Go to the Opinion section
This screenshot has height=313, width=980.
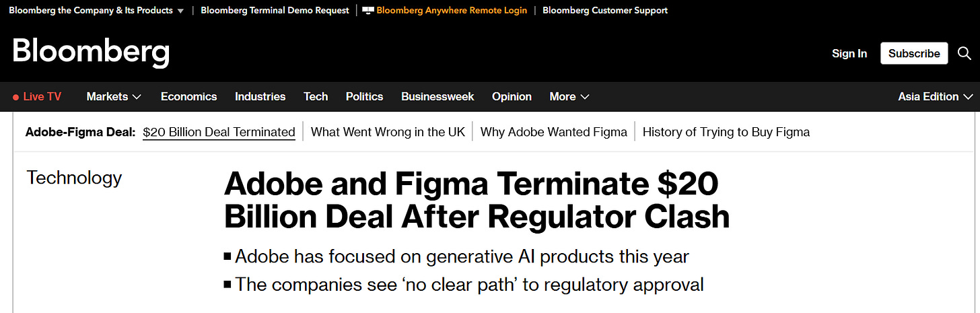512,97
